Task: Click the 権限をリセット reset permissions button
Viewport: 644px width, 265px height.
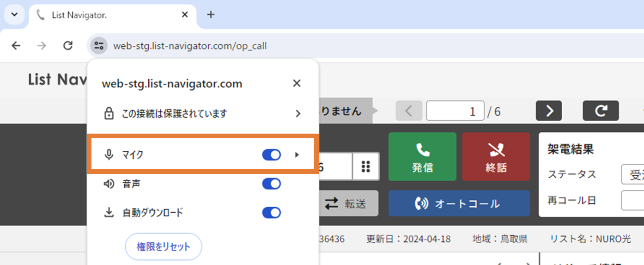Action: tap(164, 247)
